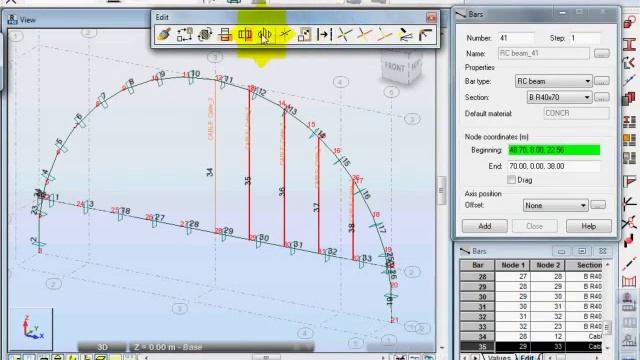
Task: Click the blue diagonal bar icon in sidebar
Action: pyautogui.click(x=630, y=80)
